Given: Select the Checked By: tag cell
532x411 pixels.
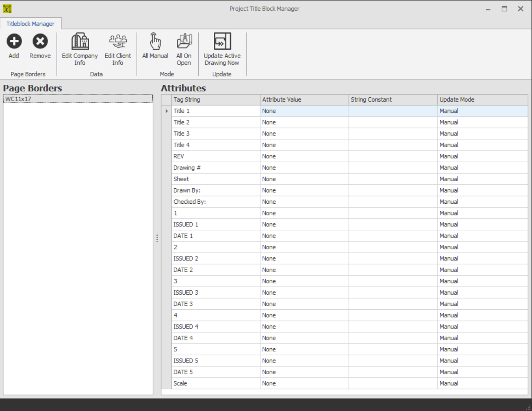Looking at the screenshot, I should (216, 202).
